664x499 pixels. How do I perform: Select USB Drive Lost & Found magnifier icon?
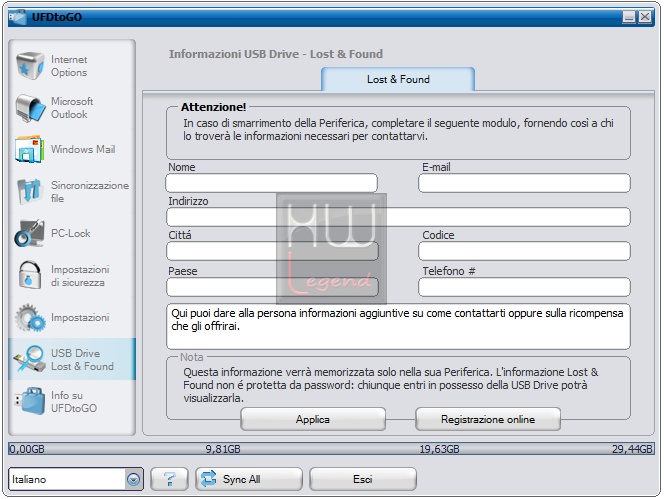click(30, 359)
